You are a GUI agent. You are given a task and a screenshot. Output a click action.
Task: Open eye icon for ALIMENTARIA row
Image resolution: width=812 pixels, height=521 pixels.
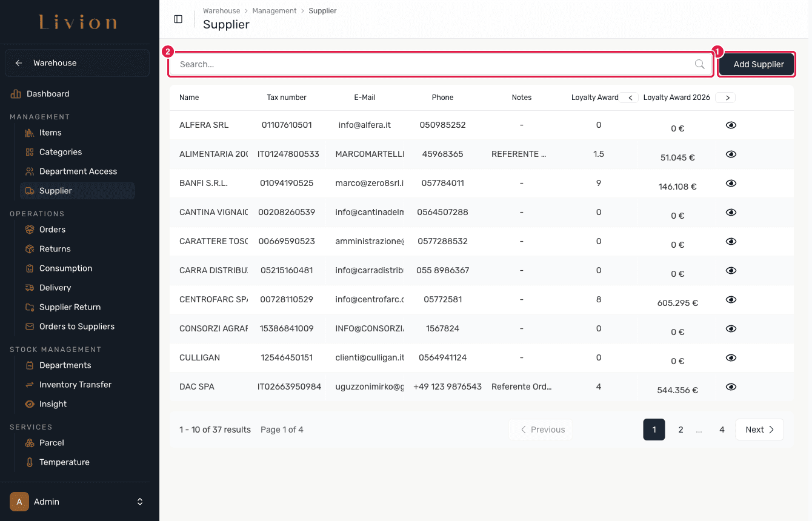point(731,154)
